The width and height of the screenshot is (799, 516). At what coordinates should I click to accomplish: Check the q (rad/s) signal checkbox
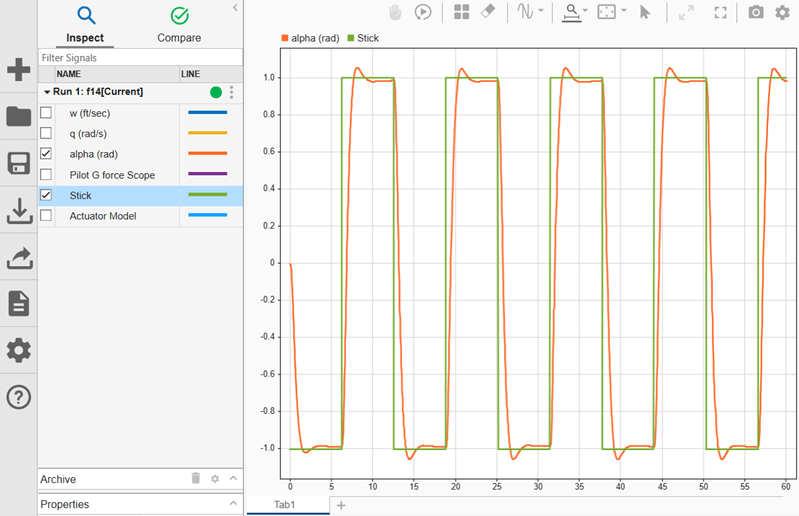click(46, 133)
